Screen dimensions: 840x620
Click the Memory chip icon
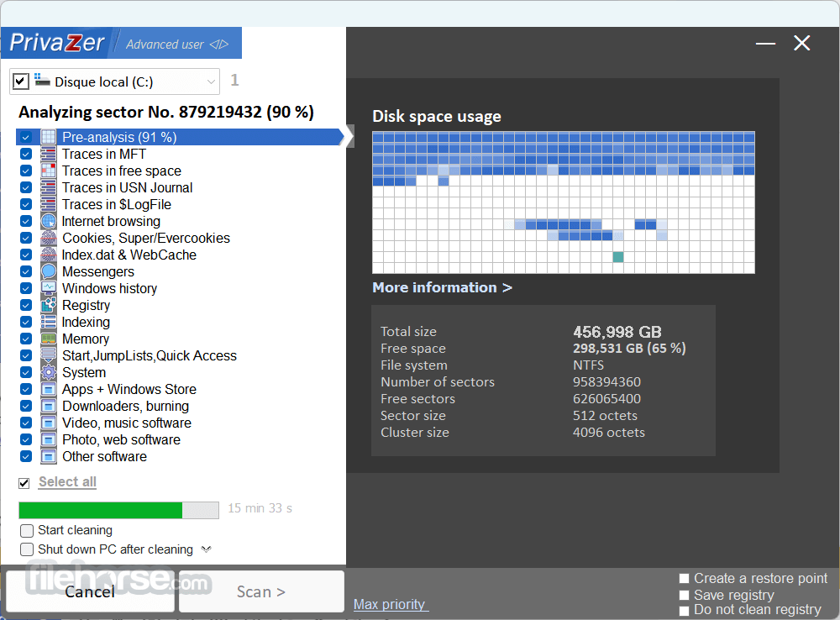pos(48,339)
